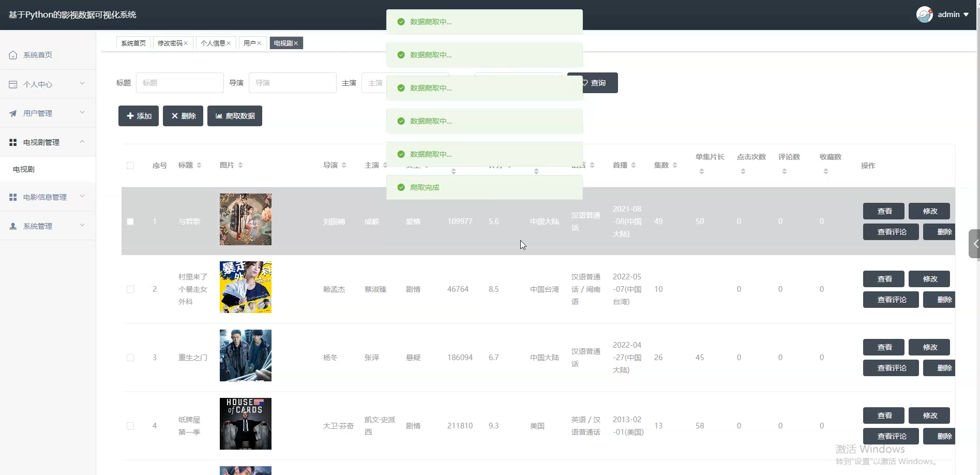
Task: Sort table by 首播 column
Action: pyautogui.click(x=634, y=165)
